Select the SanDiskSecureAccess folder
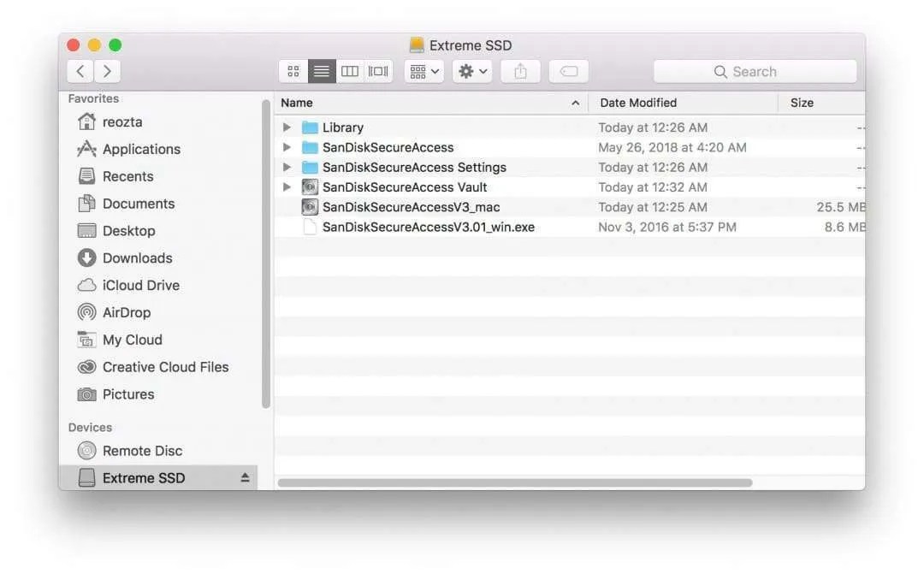The height and width of the screenshot is (574, 924). (570, 147)
